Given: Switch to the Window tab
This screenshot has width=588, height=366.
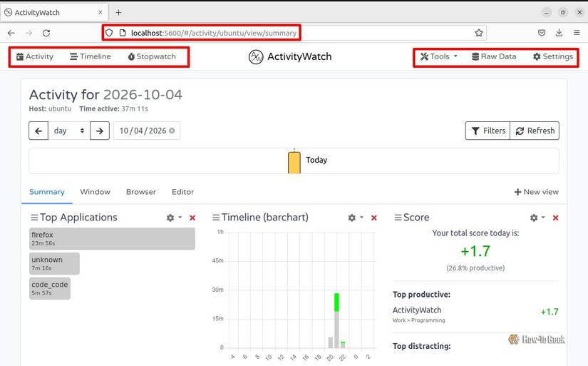Looking at the screenshot, I should click(96, 192).
